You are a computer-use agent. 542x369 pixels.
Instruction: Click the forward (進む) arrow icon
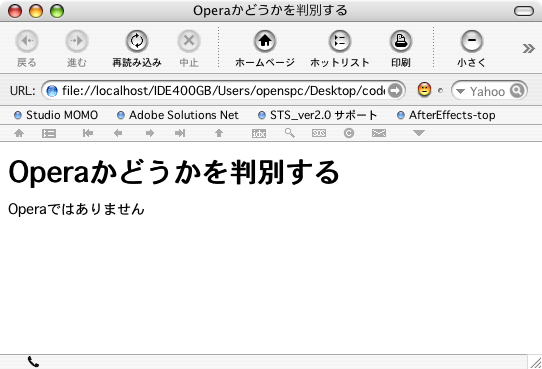pos(77,41)
